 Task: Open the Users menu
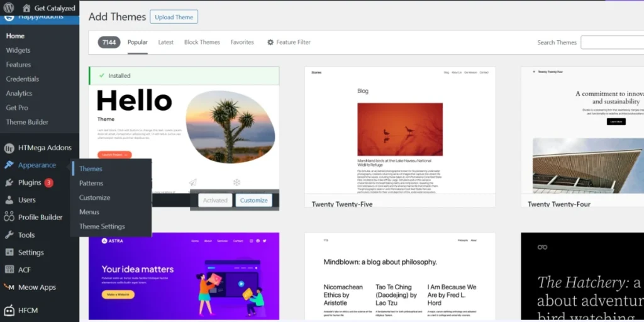pos(26,200)
